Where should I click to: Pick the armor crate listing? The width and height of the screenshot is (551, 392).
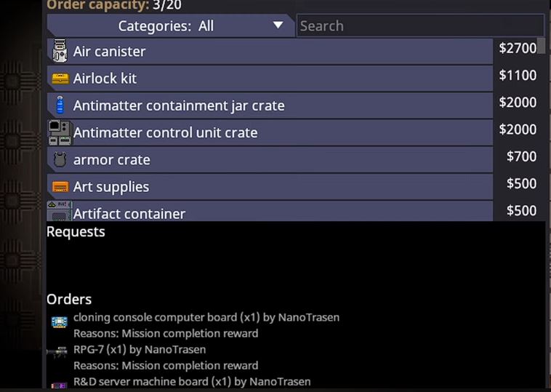pos(270,159)
